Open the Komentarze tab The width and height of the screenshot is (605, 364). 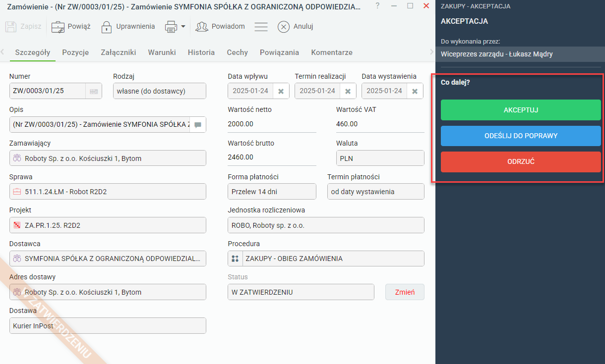coord(332,52)
